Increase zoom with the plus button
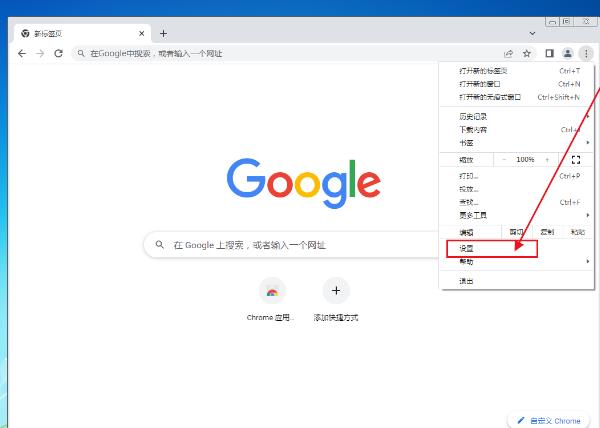The height and width of the screenshot is (428, 600). click(x=547, y=159)
